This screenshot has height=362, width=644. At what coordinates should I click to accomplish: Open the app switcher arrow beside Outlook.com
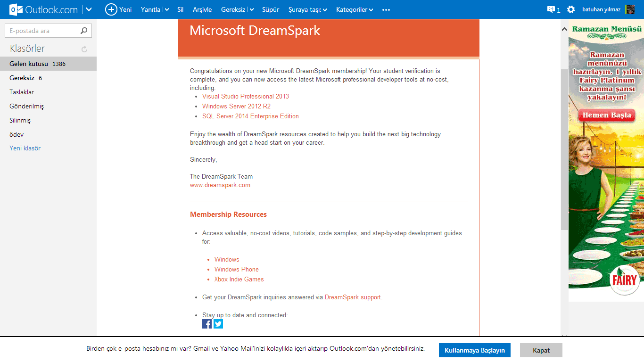coord(89,9)
